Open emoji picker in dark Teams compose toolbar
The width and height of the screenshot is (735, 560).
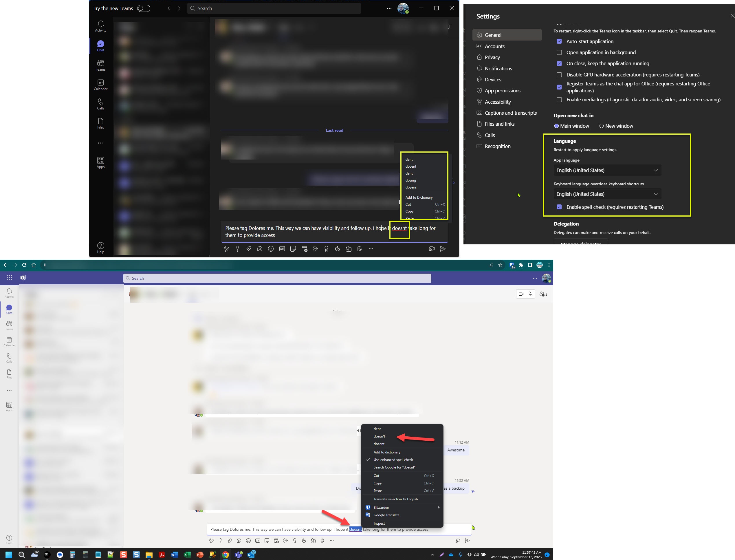pos(271,249)
